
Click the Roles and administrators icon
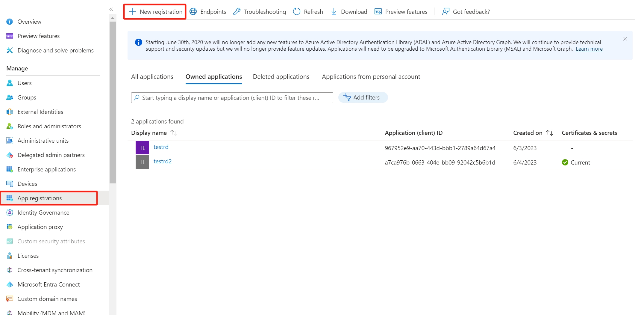[x=10, y=126]
